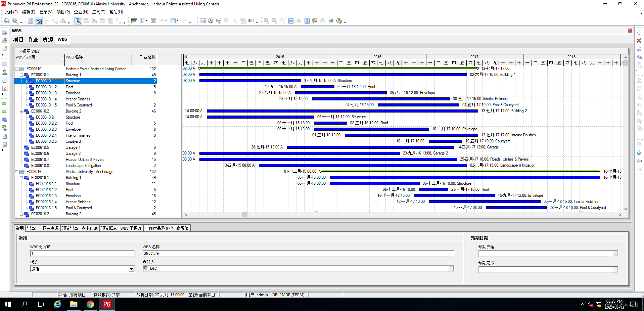The image size is (644, 311).
Task: Click the Help globe icon
Action: (339, 21)
